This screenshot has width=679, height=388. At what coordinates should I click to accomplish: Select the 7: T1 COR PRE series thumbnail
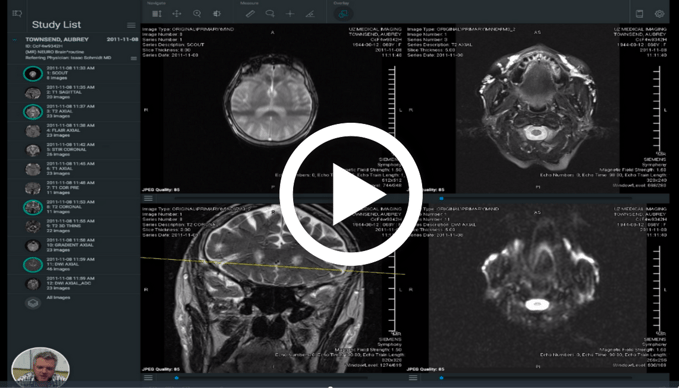(x=33, y=188)
